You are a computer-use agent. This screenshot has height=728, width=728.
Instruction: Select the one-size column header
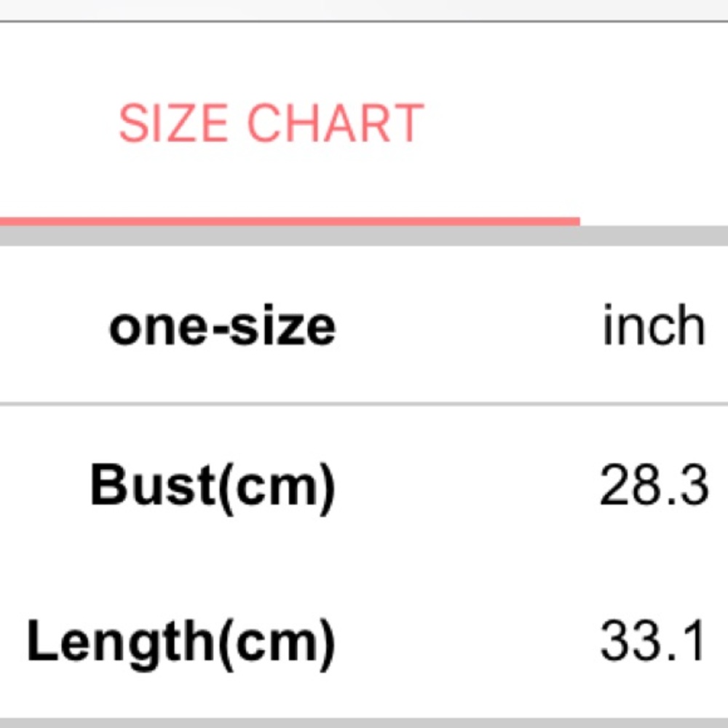(x=222, y=326)
